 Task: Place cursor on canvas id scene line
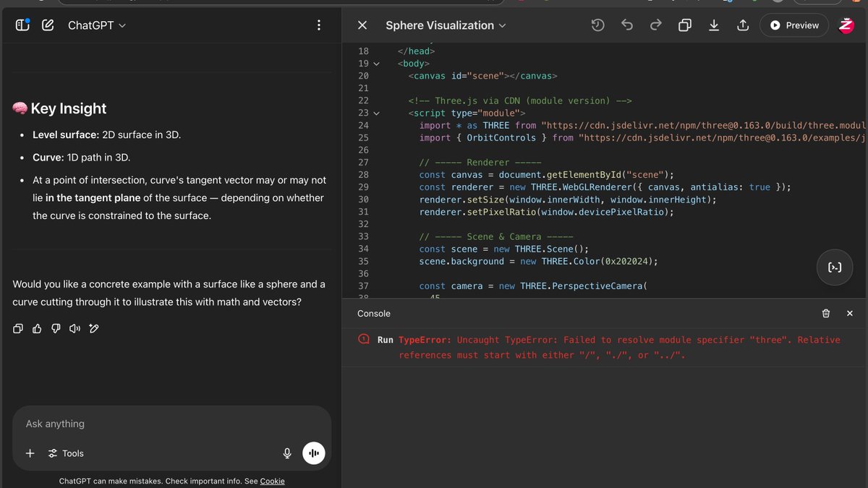pos(482,76)
